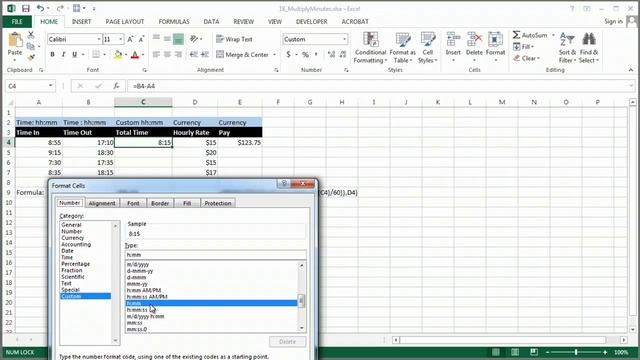This screenshot has height=360, width=640.
Task: Click cell E4 showing $123.75
Action: coord(240,142)
